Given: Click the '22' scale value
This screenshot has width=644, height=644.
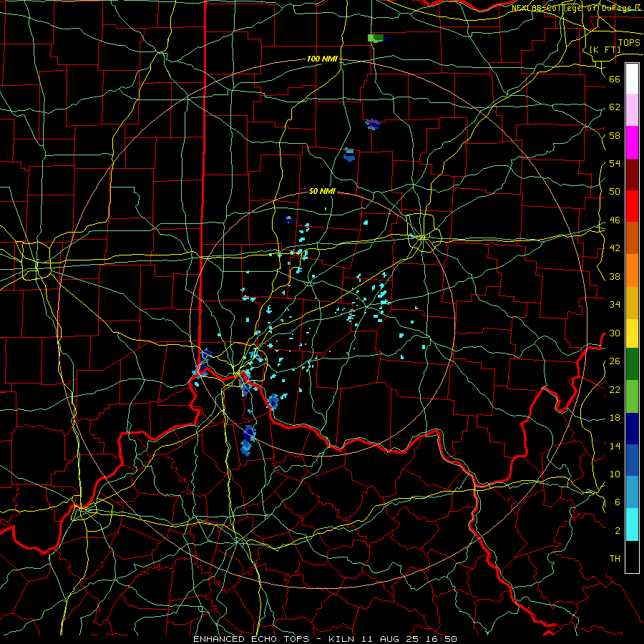Looking at the screenshot, I should click(615, 390).
